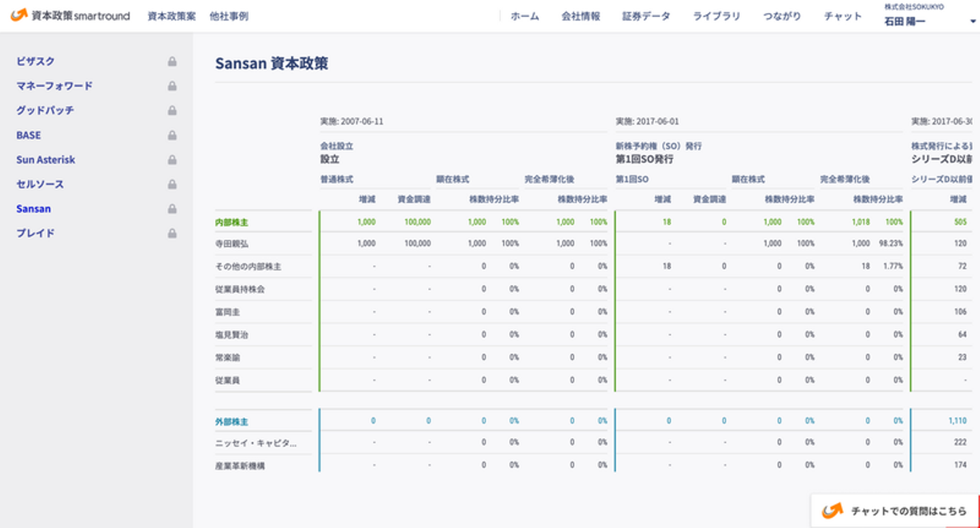This screenshot has width=980, height=528.
Task: Open the 資本政策案 tab
Action: [x=171, y=16]
